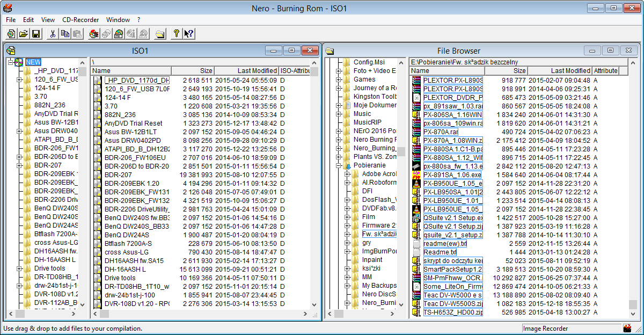Collapse the Pobieranie folder in File Browser
The width and height of the screenshot is (644, 335).
[x=339, y=165]
